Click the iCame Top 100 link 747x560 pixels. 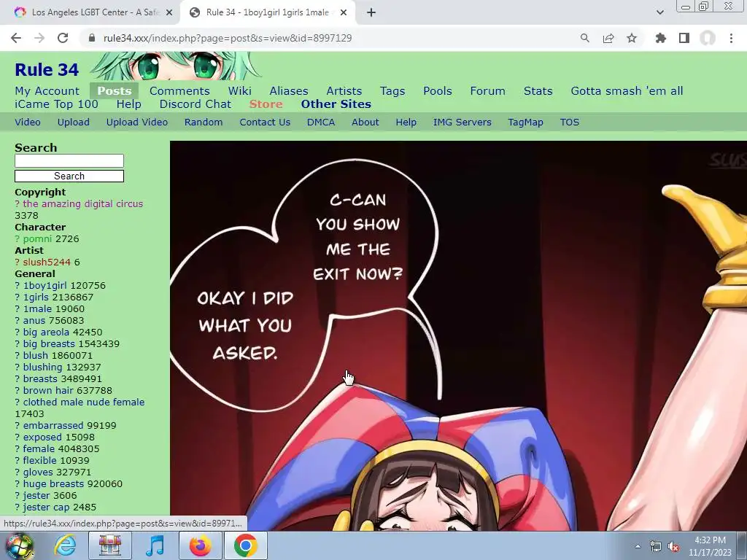(57, 104)
